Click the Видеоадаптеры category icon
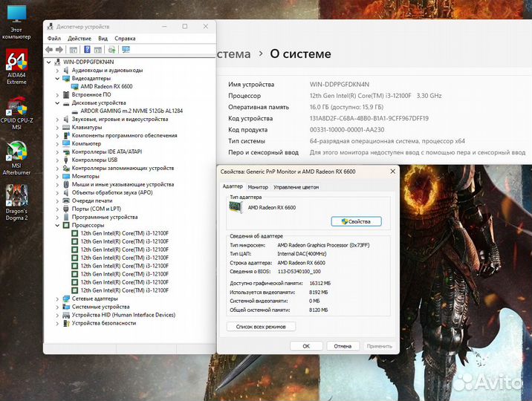Image resolution: width=532 pixels, height=401 pixels. pos(66,78)
